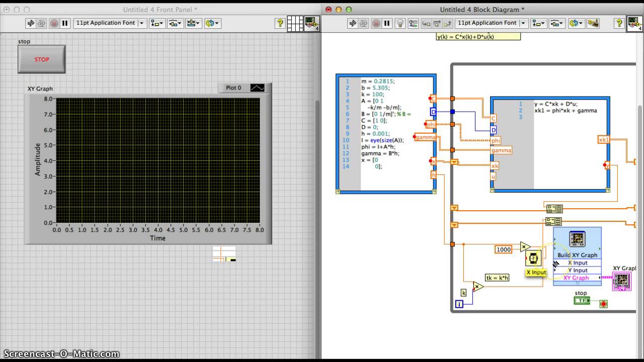Pause execution from Block Diagram toolbar
Screen dimensions: 644x362
point(387,23)
